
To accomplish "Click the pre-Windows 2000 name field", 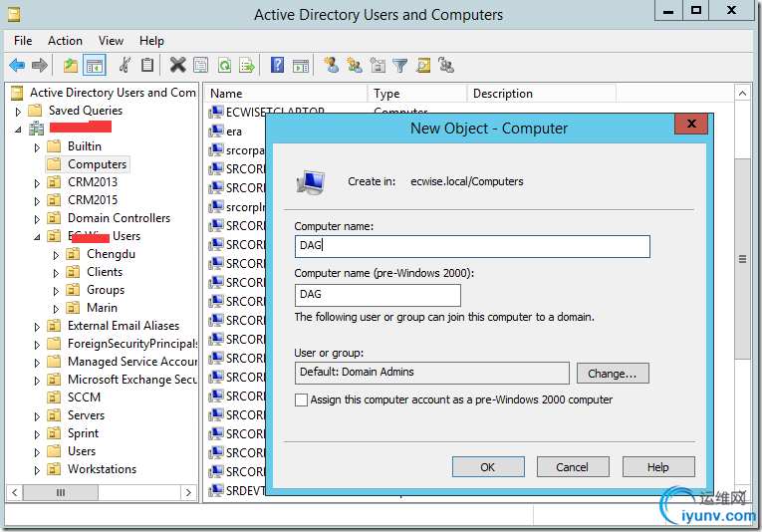I will coord(378,295).
